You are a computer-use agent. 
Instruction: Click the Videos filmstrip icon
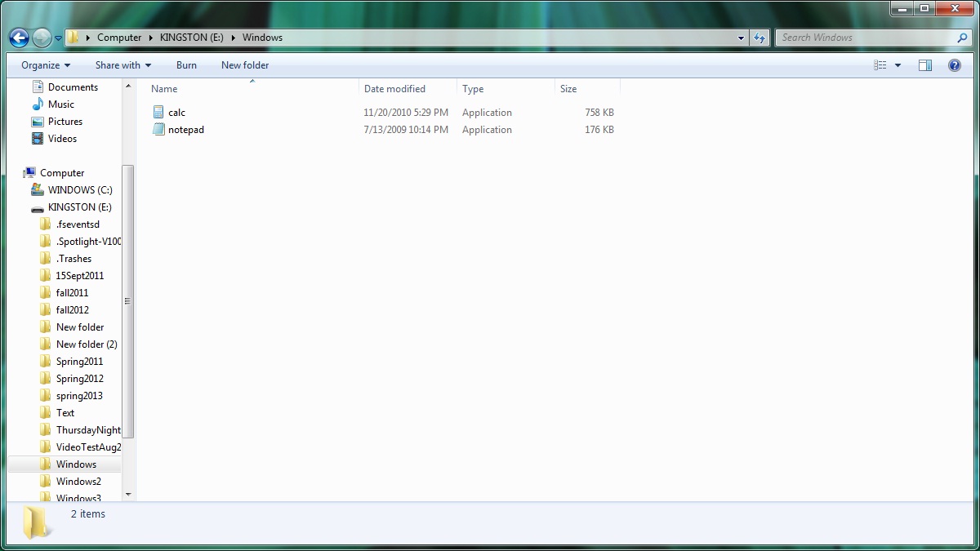[38, 139]
